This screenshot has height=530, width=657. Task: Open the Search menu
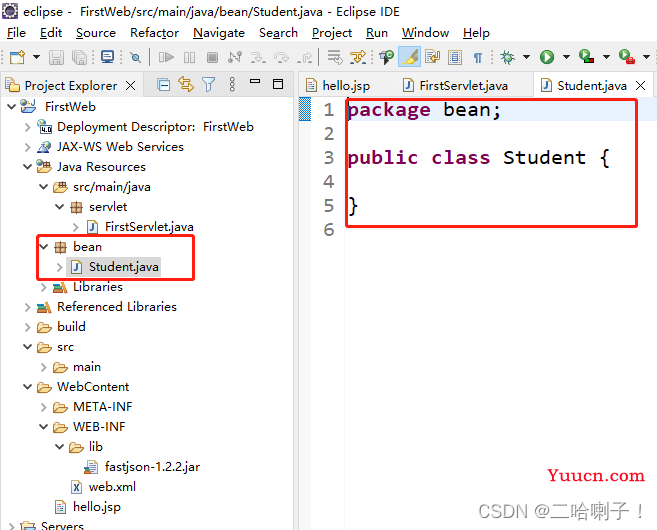pos(278,33)
